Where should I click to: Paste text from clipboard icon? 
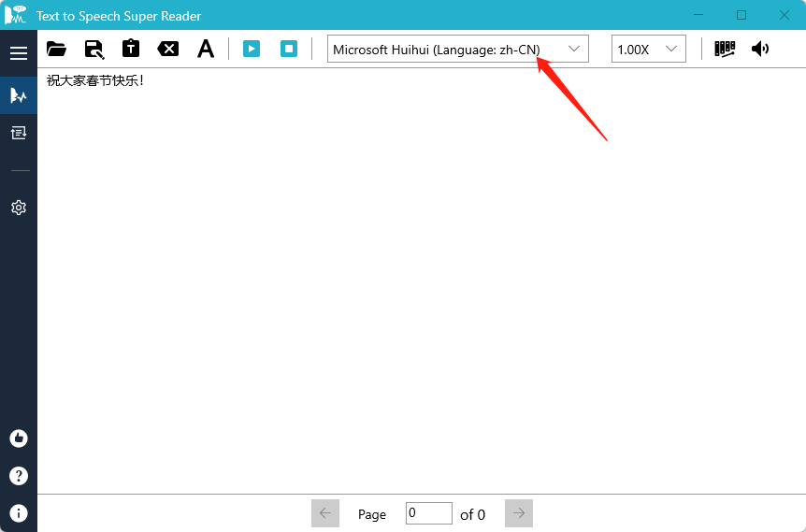point(131,49)
